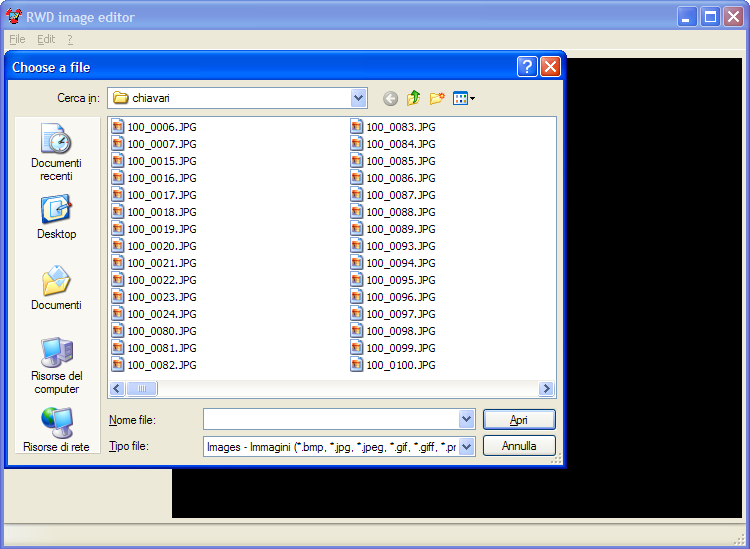Select file 100_0022.JPG

[x=154, y=280]
